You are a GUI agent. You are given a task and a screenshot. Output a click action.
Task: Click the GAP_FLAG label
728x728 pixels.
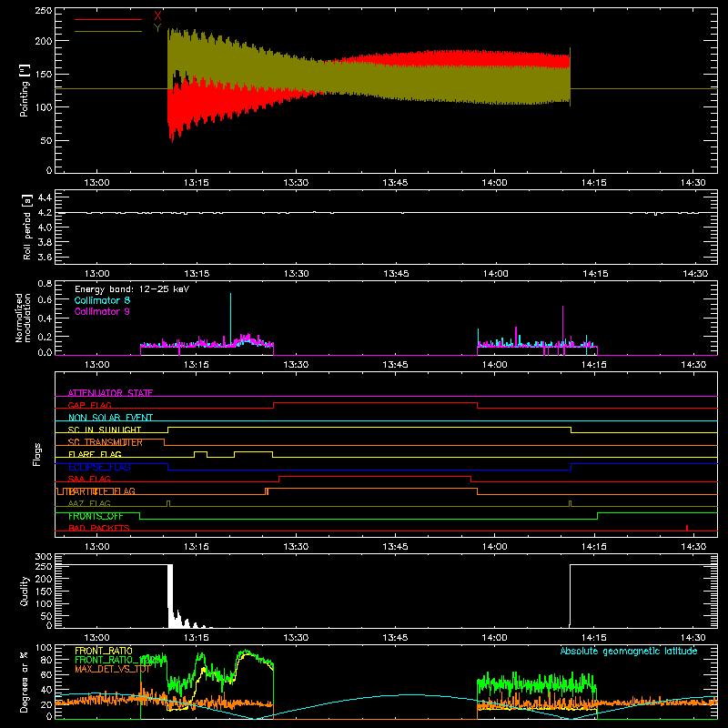pyautogui.click(x=89, y=405)
